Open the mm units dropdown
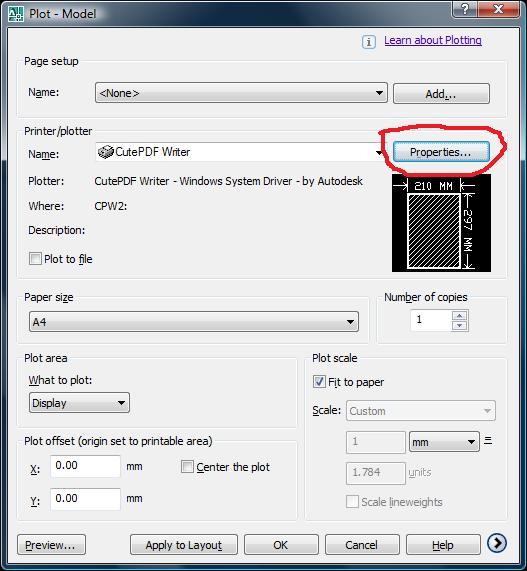This screenshot has width=527, height=571. coord(444,442)
